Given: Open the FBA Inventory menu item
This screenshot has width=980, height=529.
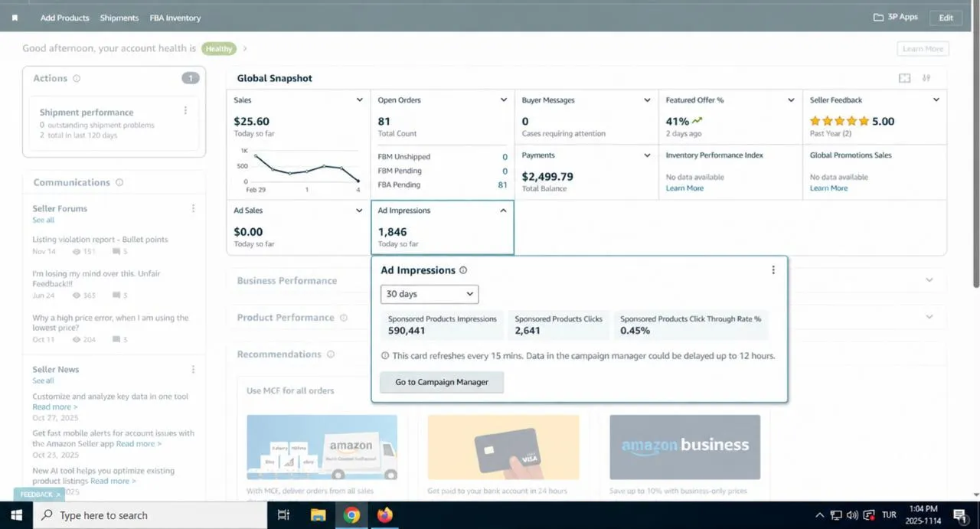Looking at the screenshot, I should [175, 18].
